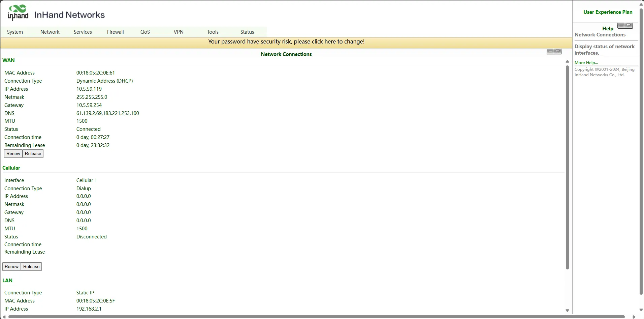Click the WAN section heading

tap(8, 60)
